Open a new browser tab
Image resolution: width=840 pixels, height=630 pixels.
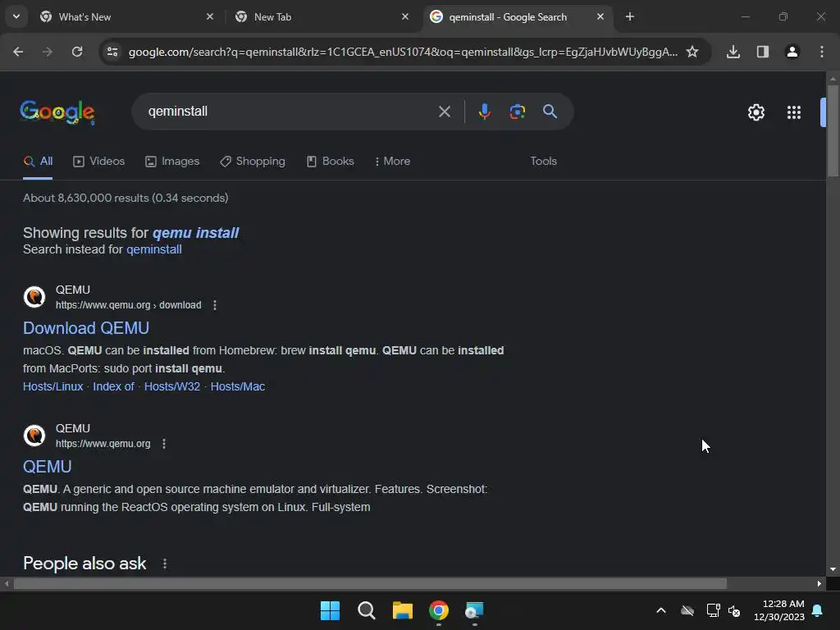click(630, 16)
